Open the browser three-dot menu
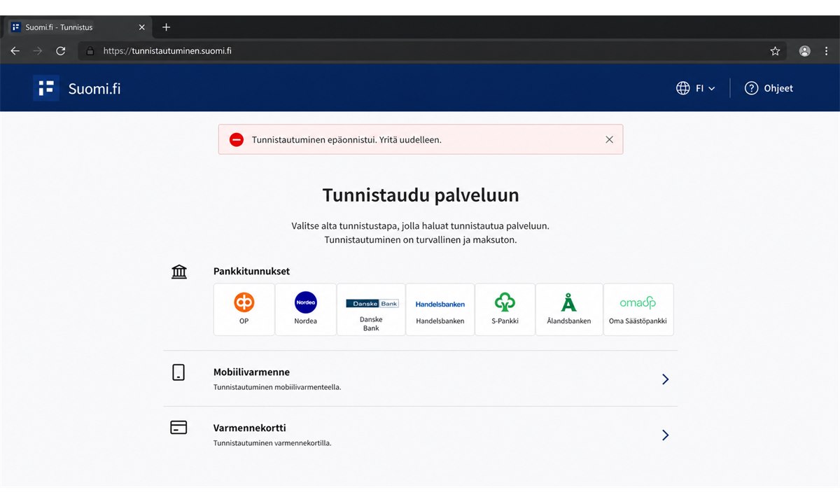The image size is (840, 504). tap(827, 51)
